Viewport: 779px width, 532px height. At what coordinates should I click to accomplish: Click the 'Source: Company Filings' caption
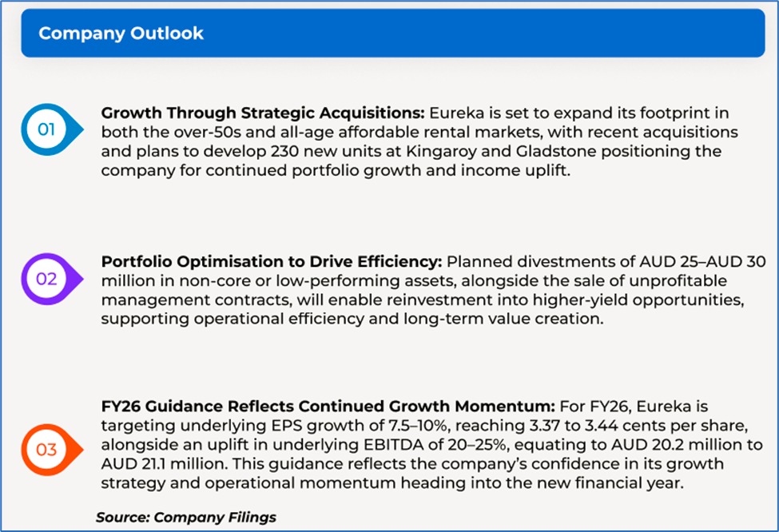click(x=186, y=517)
